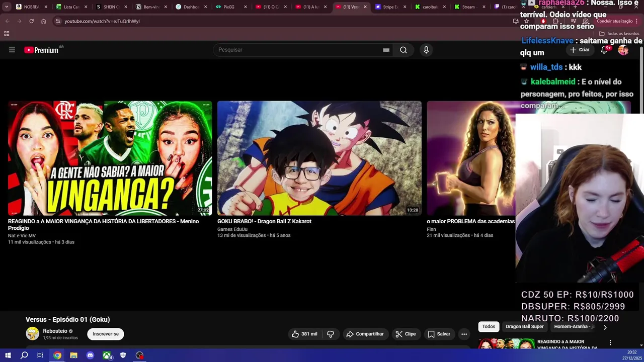Viewport: 644px width, 362px height.
Task: Open Chrome from the taskbar
Action: (57, 355)
